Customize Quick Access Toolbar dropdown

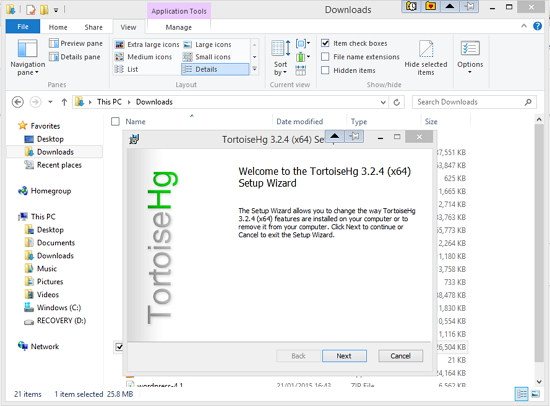pyautogui.click(x=56, y=10)
